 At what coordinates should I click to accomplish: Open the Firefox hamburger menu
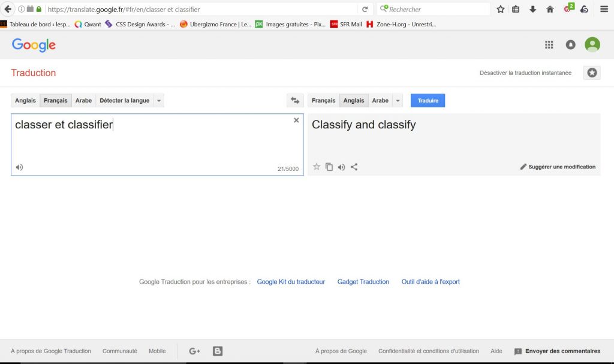604,9
